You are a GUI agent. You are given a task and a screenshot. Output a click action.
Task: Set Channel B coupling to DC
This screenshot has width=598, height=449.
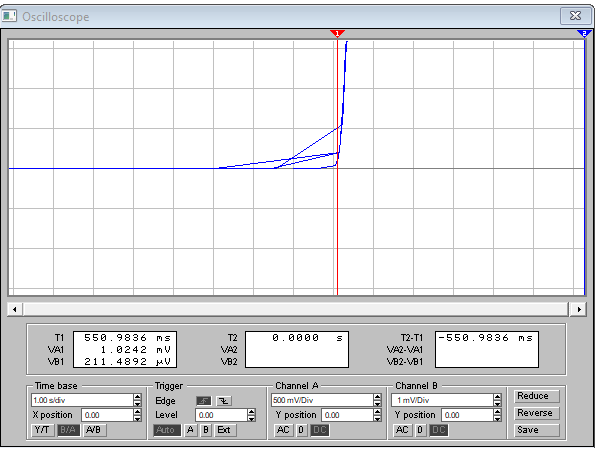click(439, 430)
